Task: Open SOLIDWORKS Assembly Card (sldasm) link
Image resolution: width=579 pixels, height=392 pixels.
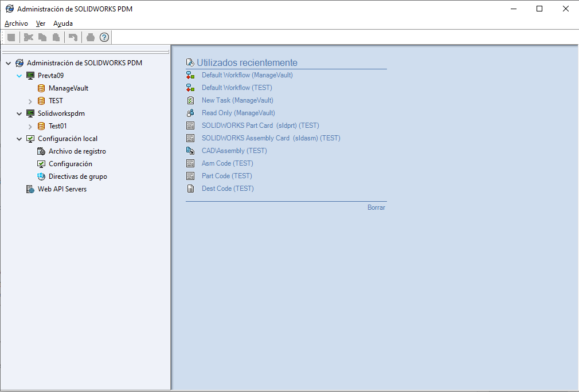Action: [x=271, y=138]
